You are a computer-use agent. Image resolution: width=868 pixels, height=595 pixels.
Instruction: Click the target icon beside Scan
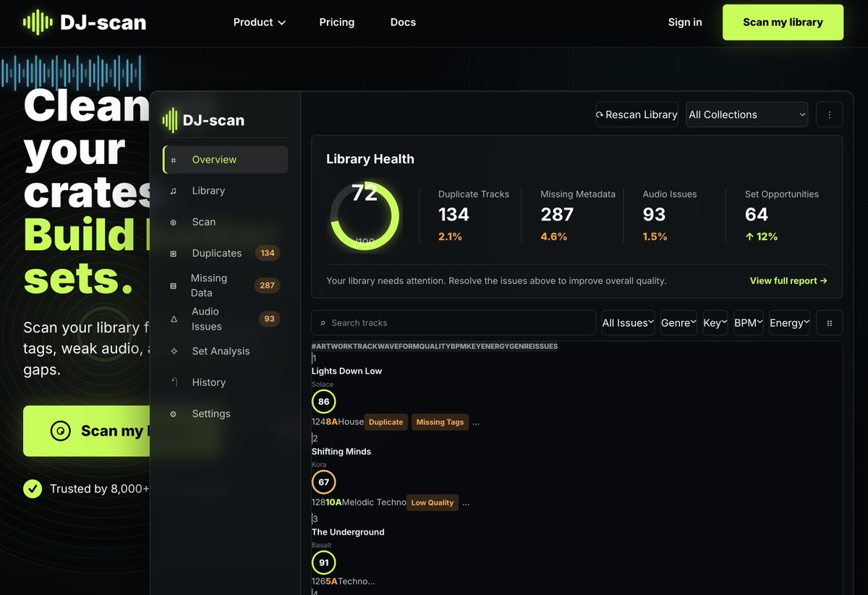point(174,222)
